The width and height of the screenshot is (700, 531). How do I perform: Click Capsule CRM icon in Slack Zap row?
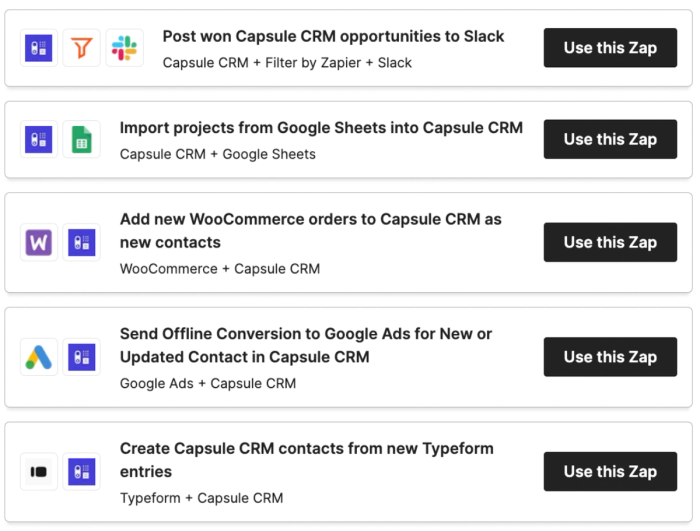pos(39,48)
